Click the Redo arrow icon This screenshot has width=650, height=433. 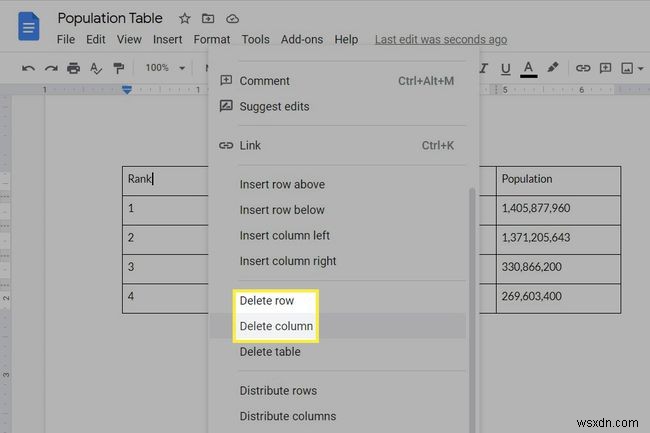51,68
